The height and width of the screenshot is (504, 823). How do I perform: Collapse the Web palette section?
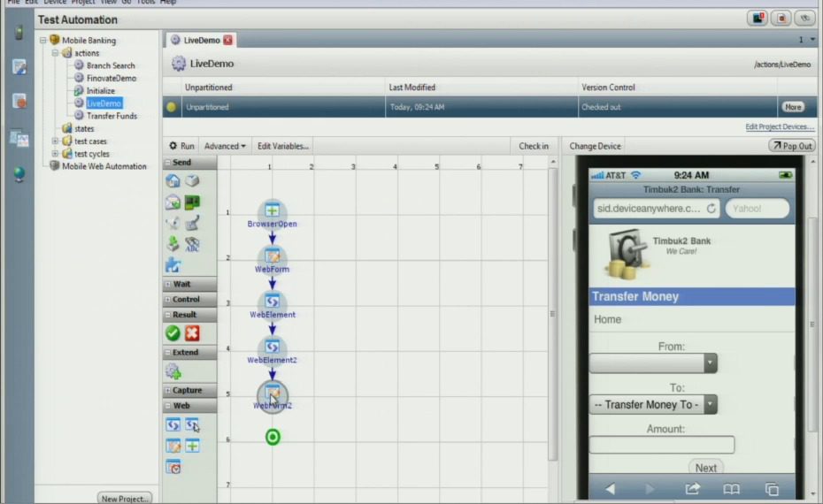[x=168, y=406]
